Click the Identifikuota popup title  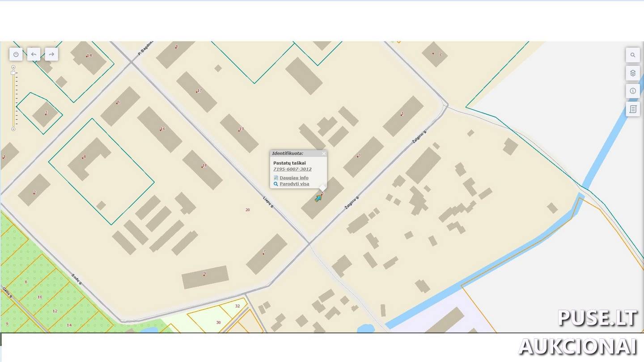coord(288,153)
